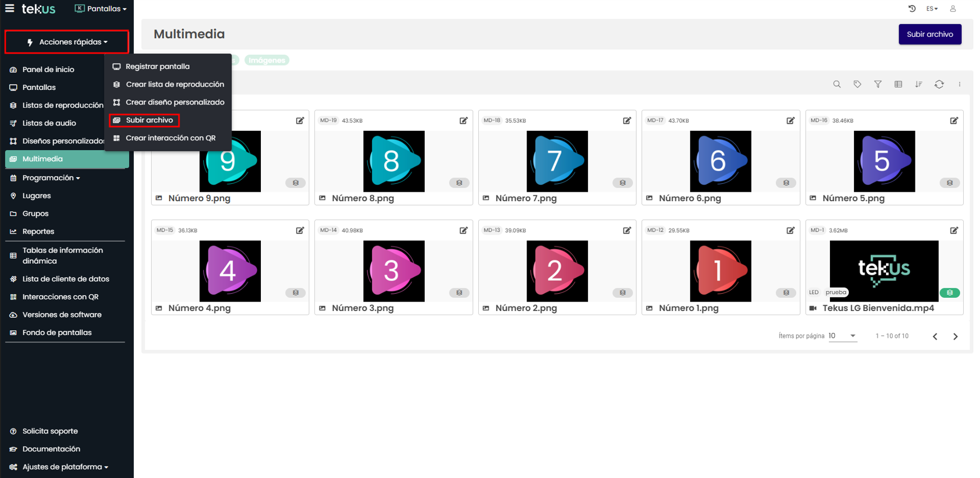Image resolution: width=980 pixels, height=478 pixels.
Task: Expand the Acciones rápidas dropdown
Action: (67, 42)
